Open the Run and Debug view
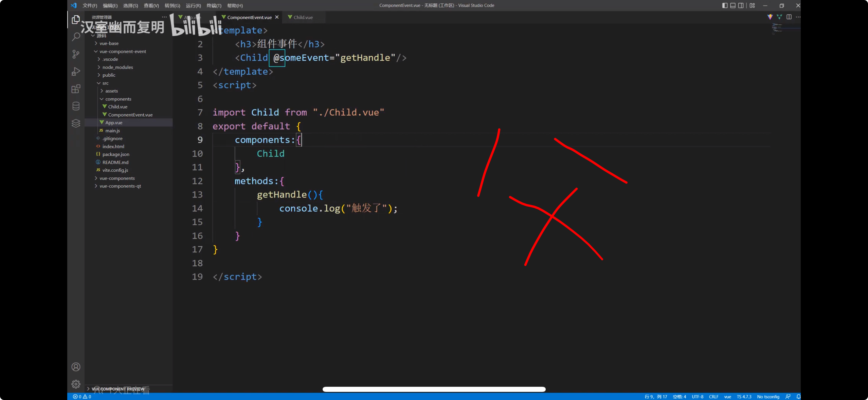868x400 pixels. 76,72
